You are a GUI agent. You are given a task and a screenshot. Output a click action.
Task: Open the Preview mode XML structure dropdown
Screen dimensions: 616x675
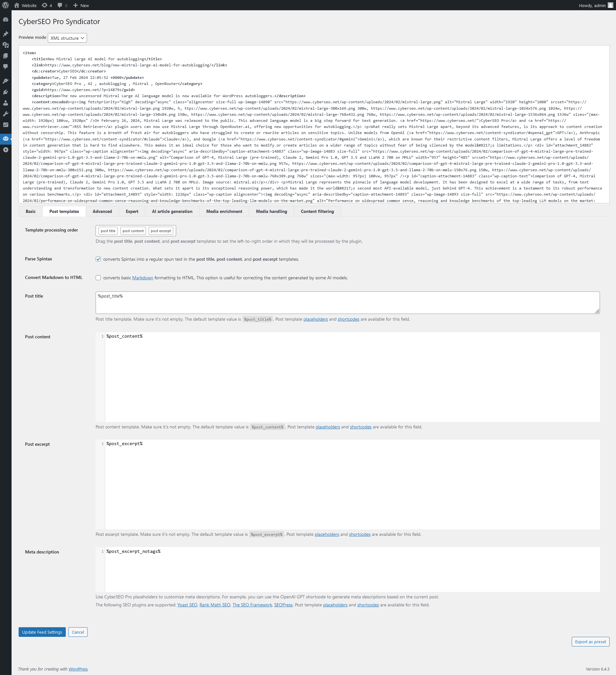pos(66,38)
